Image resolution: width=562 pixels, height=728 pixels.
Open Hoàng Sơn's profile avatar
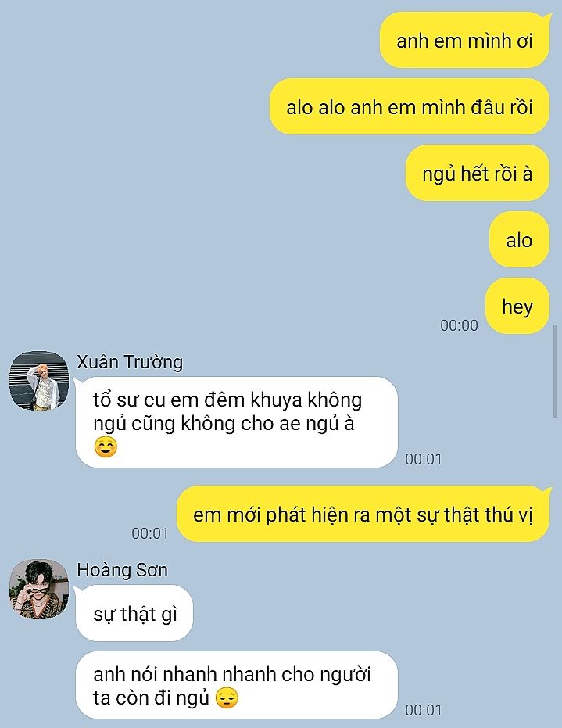point(39,589)
